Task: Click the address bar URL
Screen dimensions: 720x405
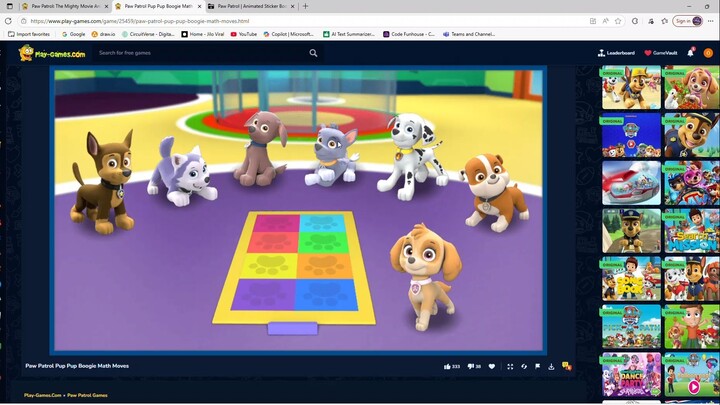Action: tap(140, 21)
